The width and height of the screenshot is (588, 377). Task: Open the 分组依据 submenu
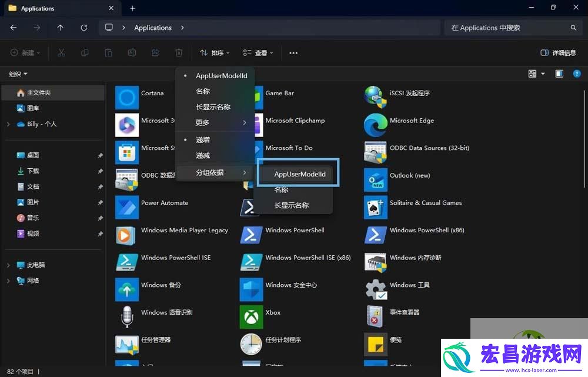tap(215, 172)
